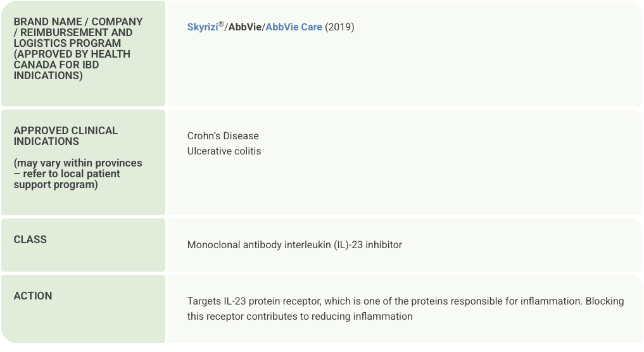Click the registered trademark symbol after Skyrizi

coord(221,24)
